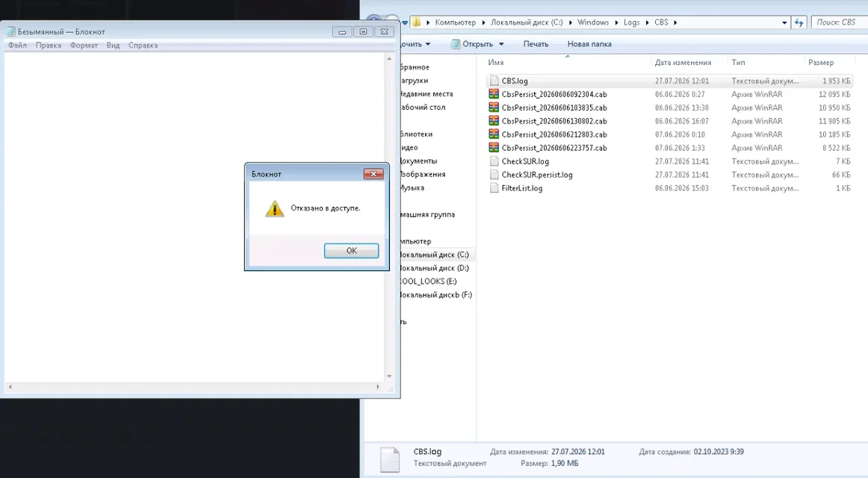Select the CheckSUR.log file icon
868x478 pixels.
point(494,161)
